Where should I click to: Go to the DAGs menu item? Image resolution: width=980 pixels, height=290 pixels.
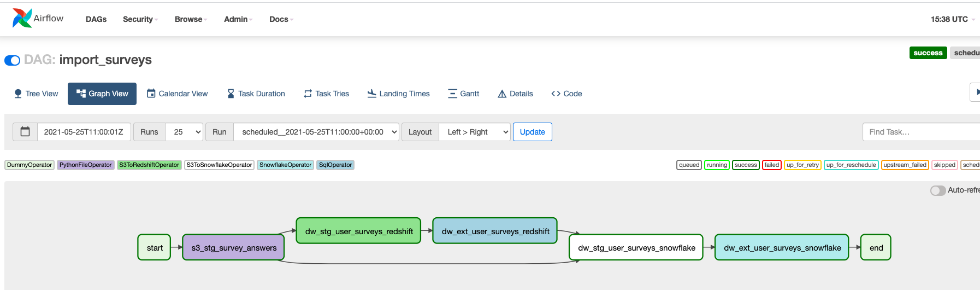(x=96, y=19)
